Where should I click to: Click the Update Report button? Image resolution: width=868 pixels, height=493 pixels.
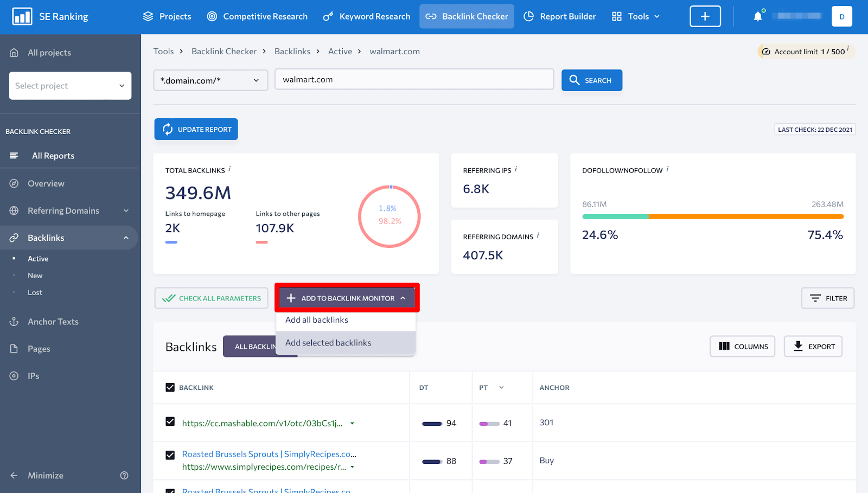(196, 129)
